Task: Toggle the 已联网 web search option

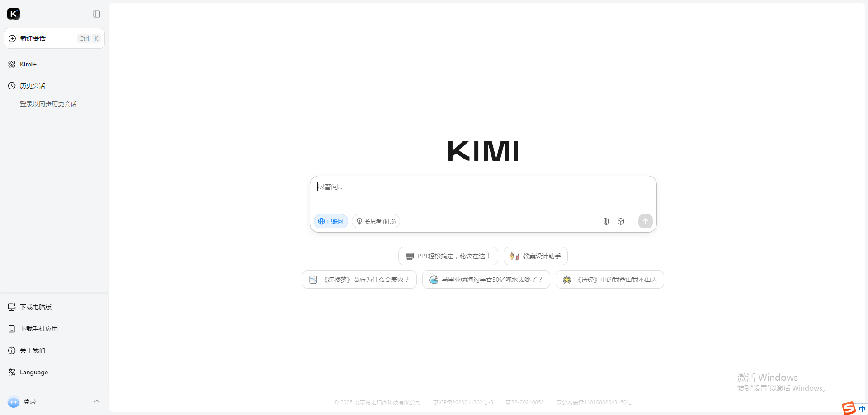Action: [331, 221]
